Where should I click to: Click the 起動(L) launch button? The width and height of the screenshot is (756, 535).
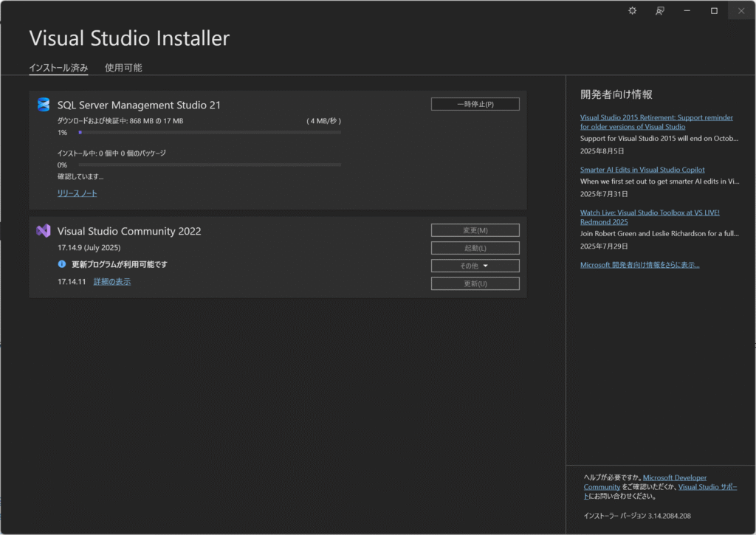[x=475, y=248]
